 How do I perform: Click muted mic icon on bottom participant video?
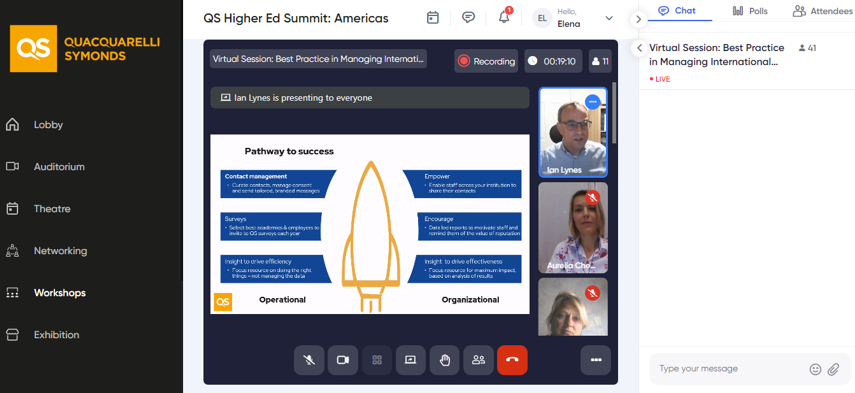tap(592, 293)
